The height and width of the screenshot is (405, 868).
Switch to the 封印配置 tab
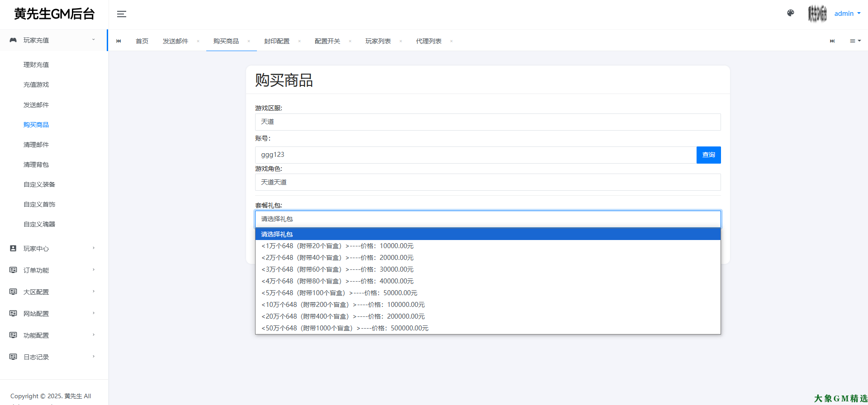(x=277, y=41)
